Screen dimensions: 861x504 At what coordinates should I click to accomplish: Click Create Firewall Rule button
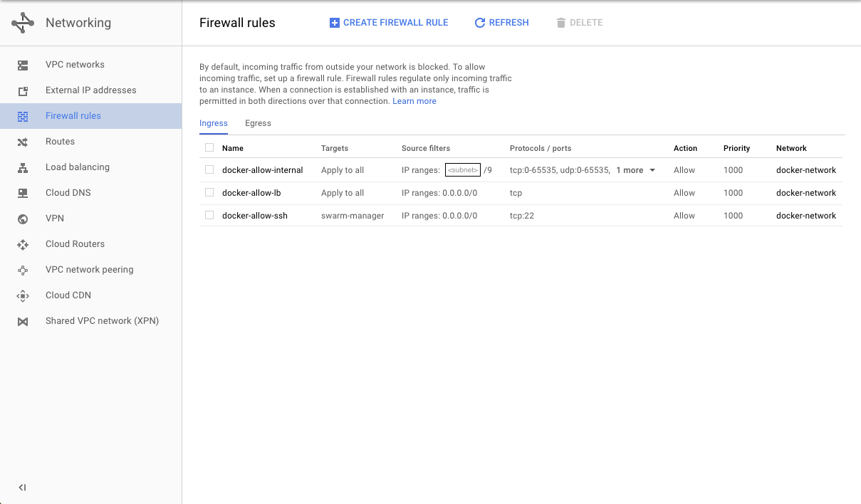pos(389,23)
